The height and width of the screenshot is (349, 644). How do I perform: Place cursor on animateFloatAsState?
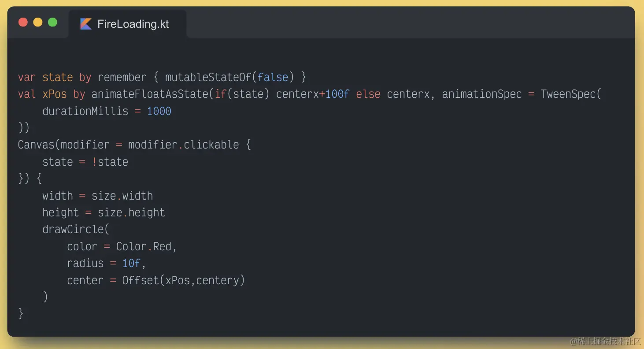(150, 94)
